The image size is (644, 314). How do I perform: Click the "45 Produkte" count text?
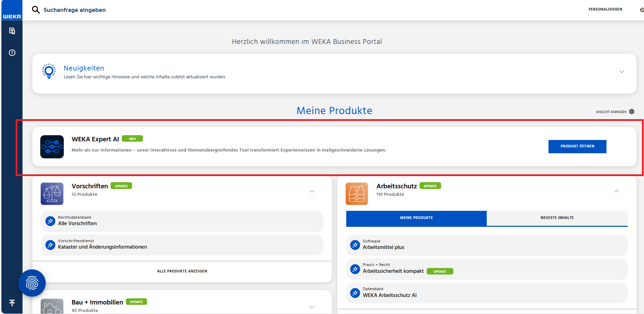pyautogui.click(x=85, y=311)
